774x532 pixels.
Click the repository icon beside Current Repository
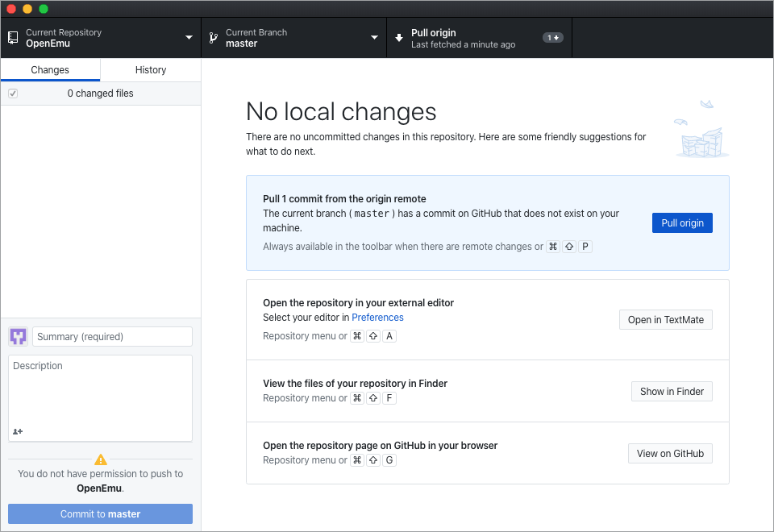[13, 38]
